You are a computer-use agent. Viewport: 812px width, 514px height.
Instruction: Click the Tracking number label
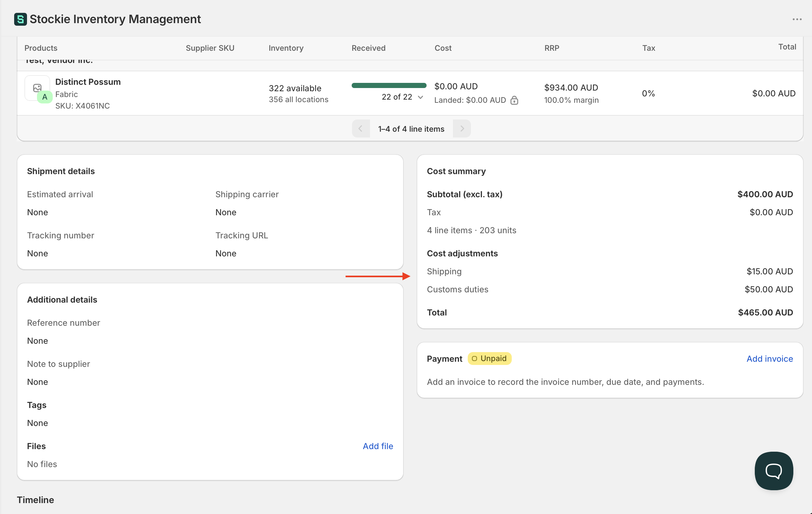point(60,235)
